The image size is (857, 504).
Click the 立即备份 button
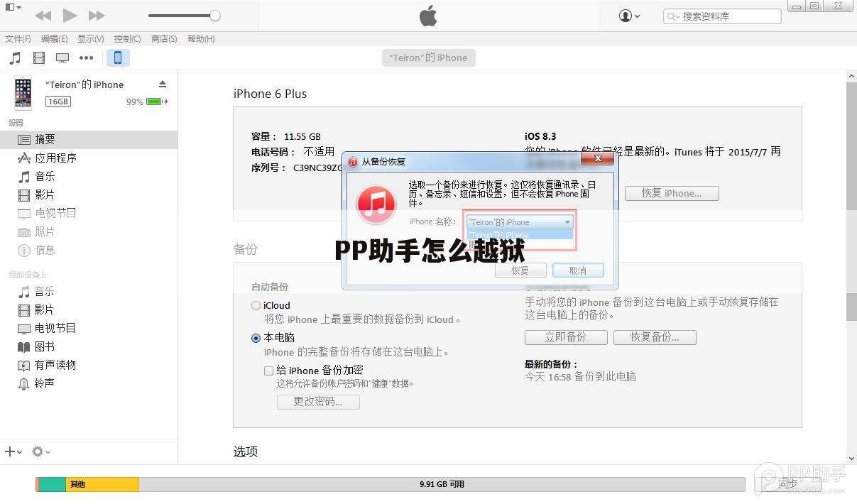[x=566, y=337]
